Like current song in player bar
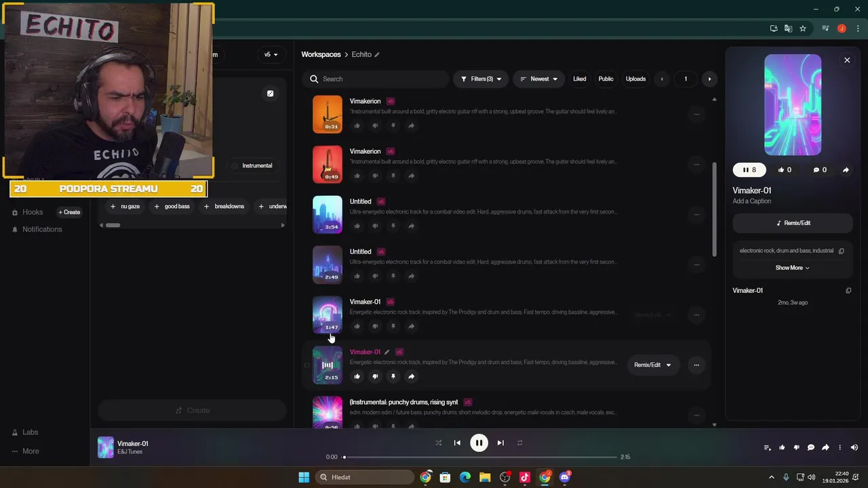The height and width of the screenshot is (488, 868). (782, 447)
